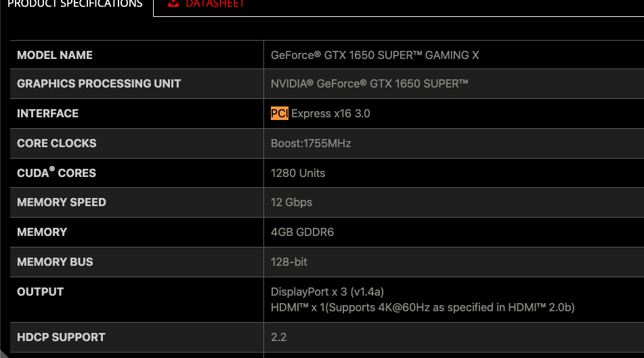Click the Memory Speed label
Screen dimensions: 644x358
click(x=62, y=202)
